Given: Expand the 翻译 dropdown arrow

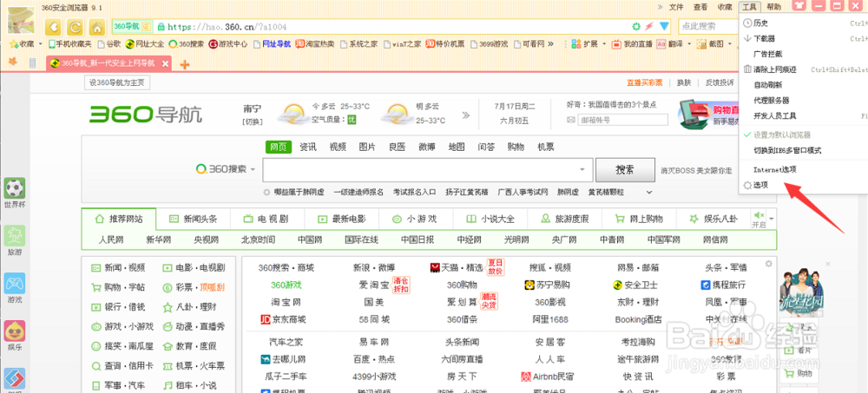Looking at the screenshot, I should pos(689,43).
